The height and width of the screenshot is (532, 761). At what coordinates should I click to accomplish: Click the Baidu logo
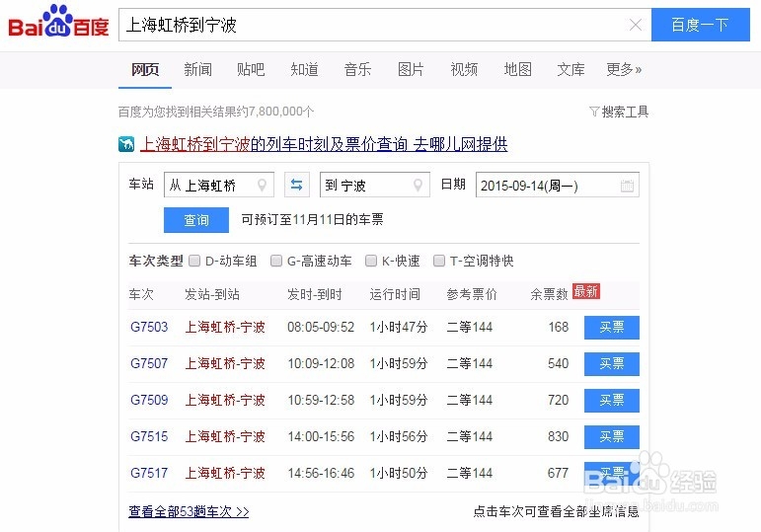pyautogui.click(x=58, y=22)
